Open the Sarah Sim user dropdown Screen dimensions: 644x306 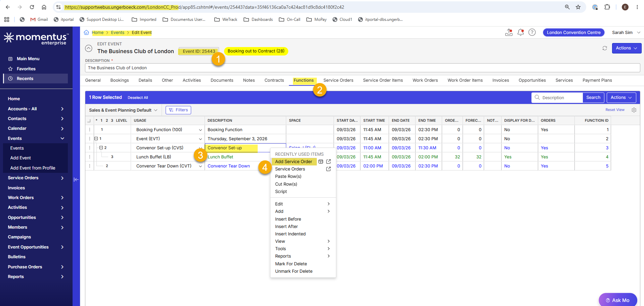tap(626, 33)
